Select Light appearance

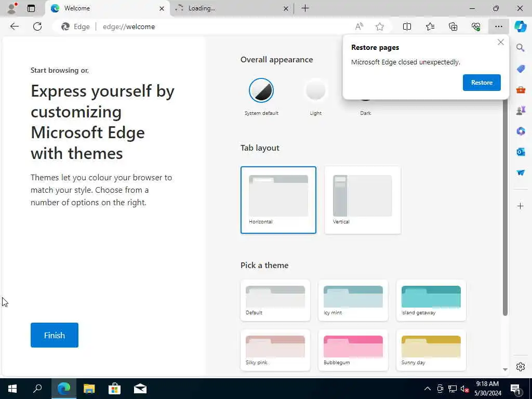pyautogui.click(x=315, y=90)
